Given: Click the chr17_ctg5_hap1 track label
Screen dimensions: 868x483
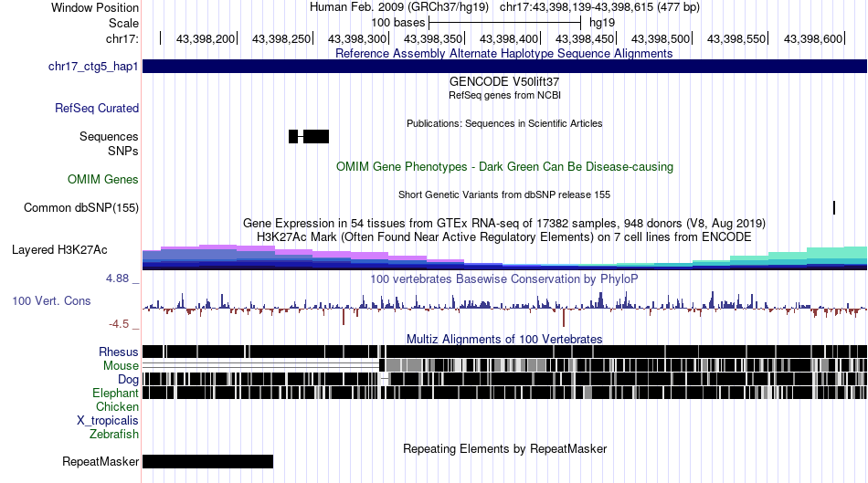Looking at the screenshot, I should 93,67.
